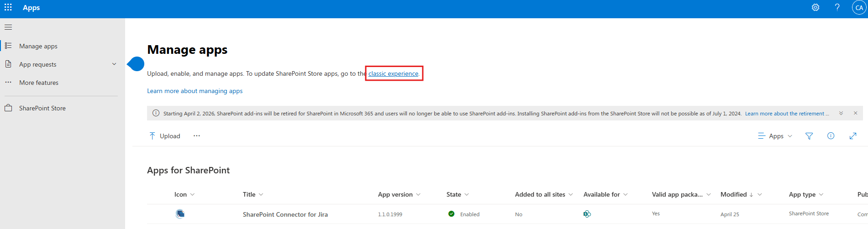The height and width of the screenshot is (229, 868).
Task: Expand the retirement notice message chevron
Action: coord(841,113)
